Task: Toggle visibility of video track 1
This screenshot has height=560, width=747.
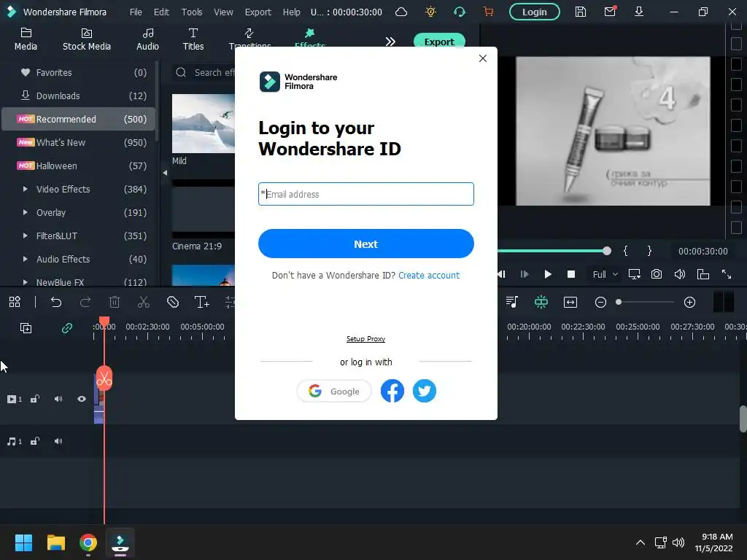Action: coord(82,399)
